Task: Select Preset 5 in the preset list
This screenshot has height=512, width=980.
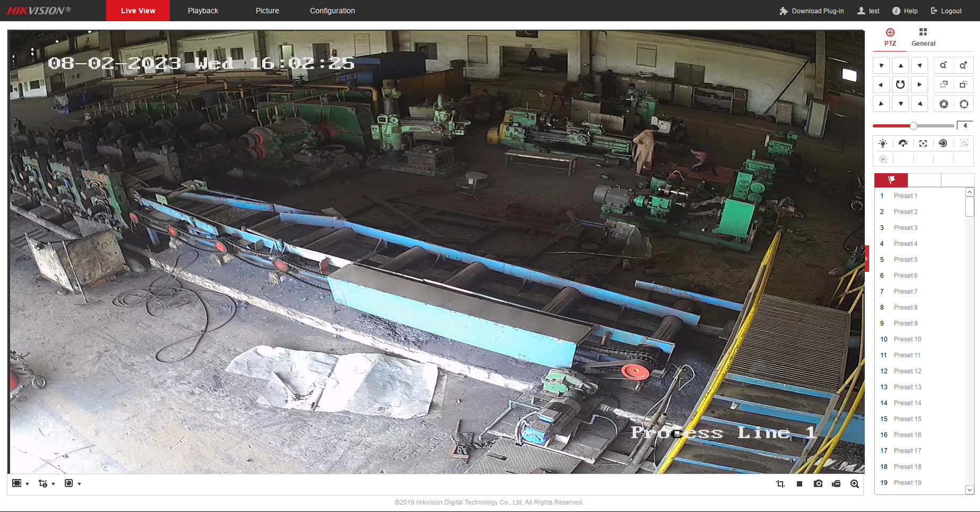Action: tap(905, 260)
